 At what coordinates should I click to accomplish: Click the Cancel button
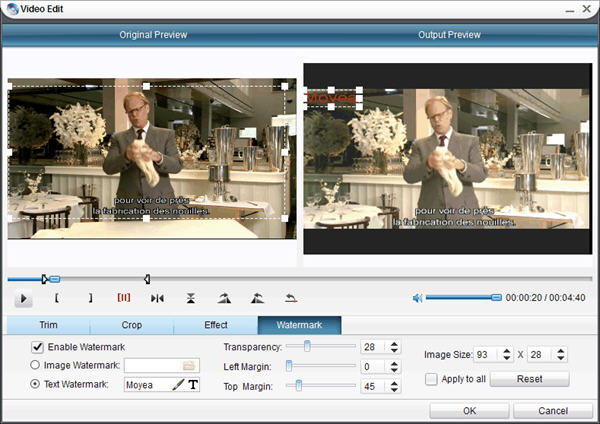click(553, 411)
